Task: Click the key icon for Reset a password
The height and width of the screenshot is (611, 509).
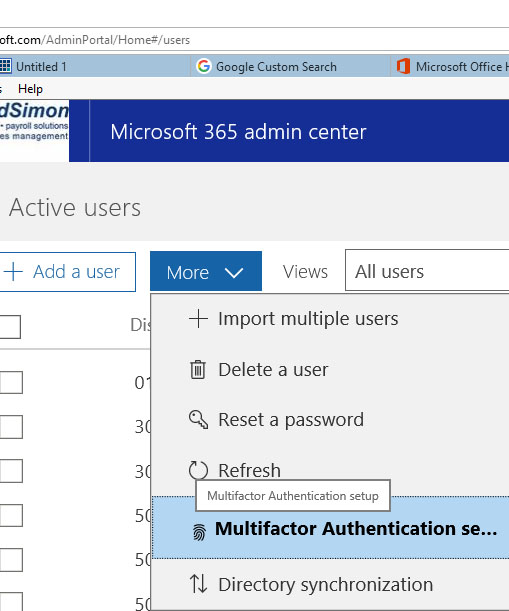Action: (x=198, y=420)
